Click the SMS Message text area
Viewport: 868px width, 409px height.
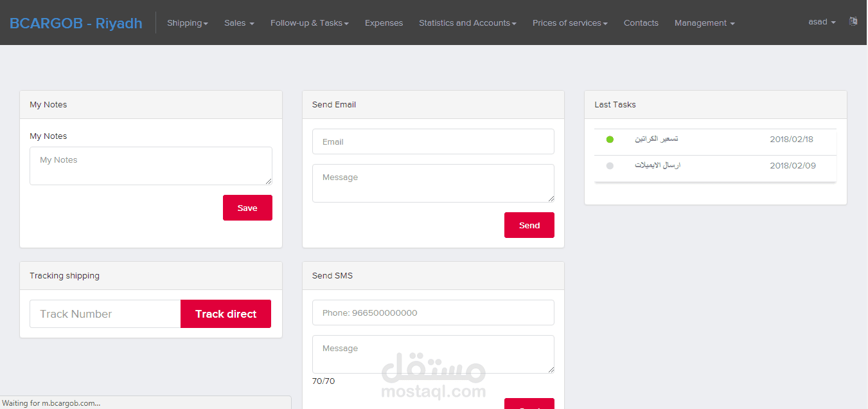tap(433, 354)
